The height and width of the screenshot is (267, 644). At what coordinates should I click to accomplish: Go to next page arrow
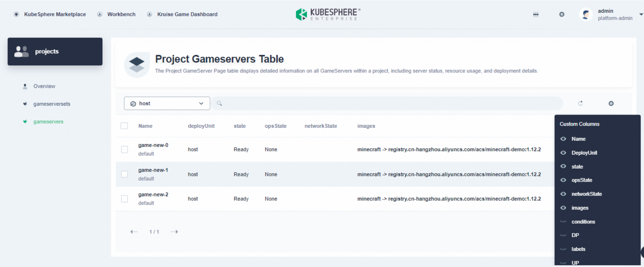tap(174, 232)
